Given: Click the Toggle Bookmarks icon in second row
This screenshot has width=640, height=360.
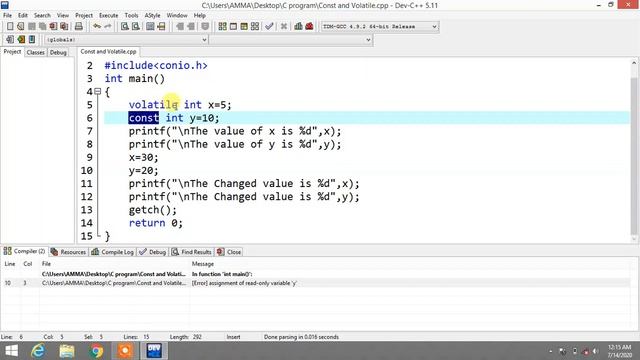Looking at the screenshot, I should click(21, 40).
